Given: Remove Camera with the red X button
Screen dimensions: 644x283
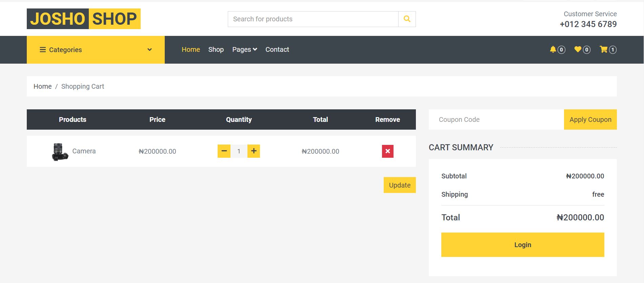Looking at the screenshot, I should pos(387,151).
